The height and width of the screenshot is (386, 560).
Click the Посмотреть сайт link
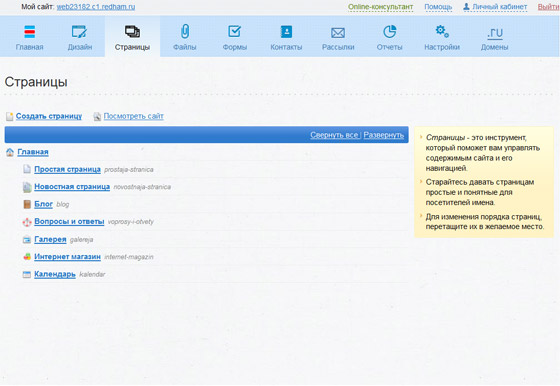pos(134,116)
